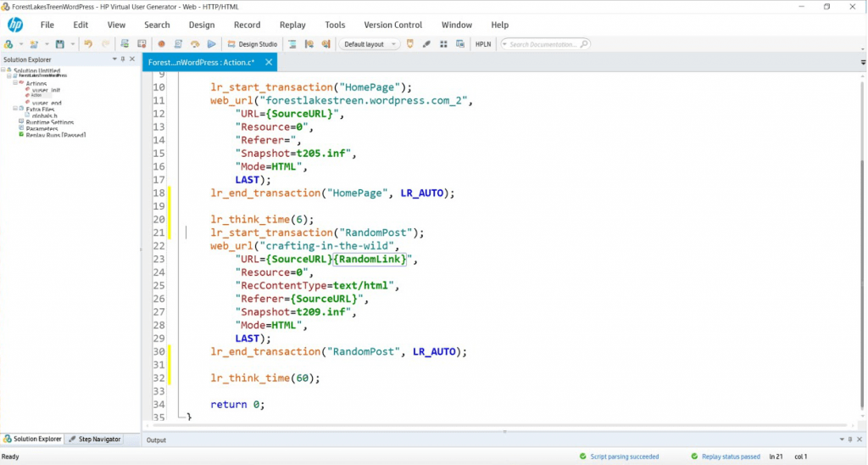Open the Output panel options dropdown
Image resolution: width=868 pixels, height=465 pixels.
click(842, 440)
